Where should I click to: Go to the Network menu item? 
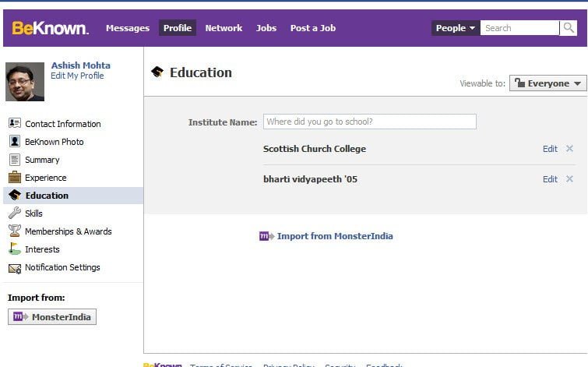(x=224, y=28)
